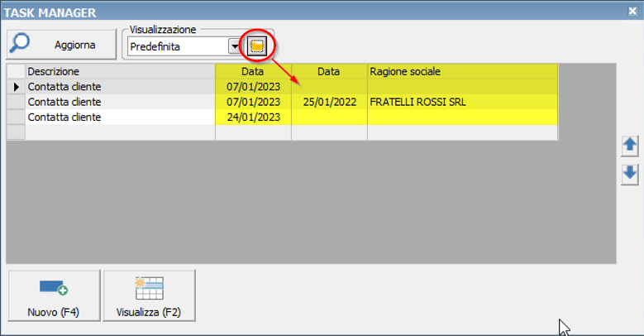Click the Aggiorna refresh button

click(63, 44)
